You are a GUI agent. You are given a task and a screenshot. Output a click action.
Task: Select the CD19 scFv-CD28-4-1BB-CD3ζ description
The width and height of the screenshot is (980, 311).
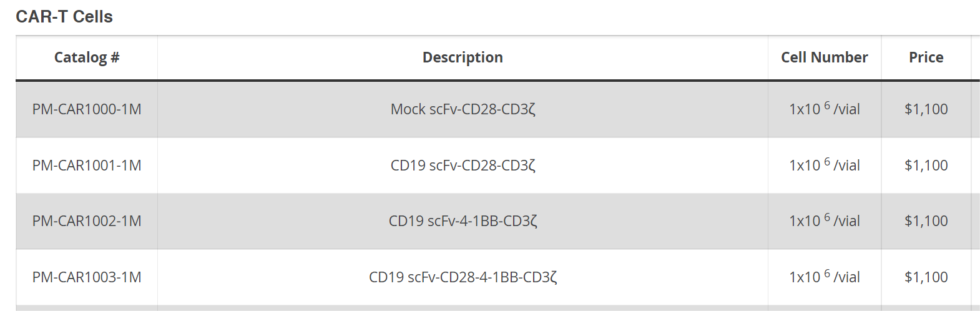click(x=463, y=277)
